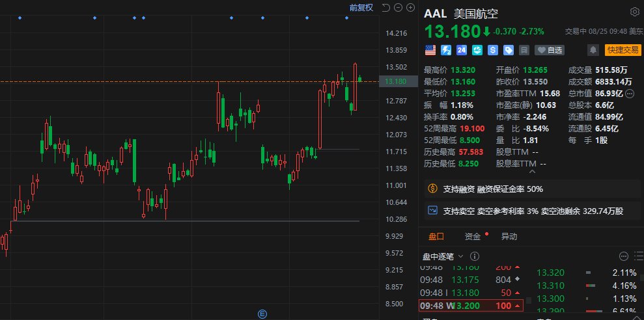This screenshot has width=644, height=320.
Task: Click the current price 13.180 header
Action: click(x=452, y=31)
